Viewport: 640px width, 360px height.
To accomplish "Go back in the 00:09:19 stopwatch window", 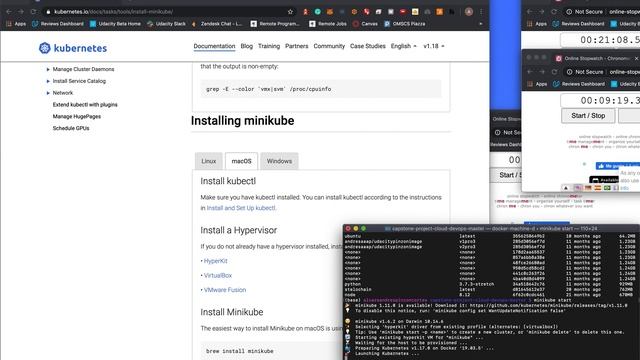I will (530, 72).
